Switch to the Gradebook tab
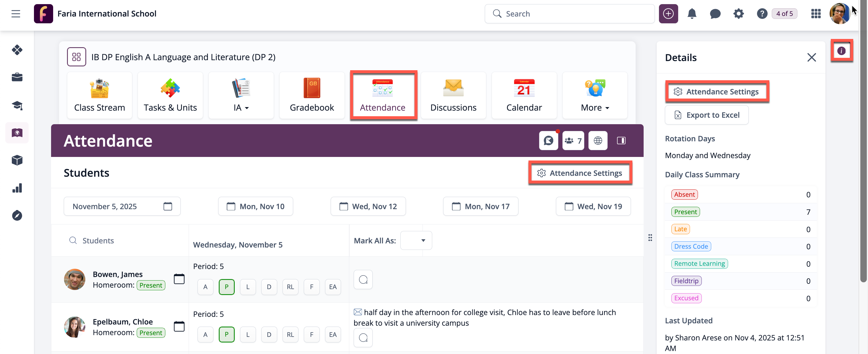 312,95
